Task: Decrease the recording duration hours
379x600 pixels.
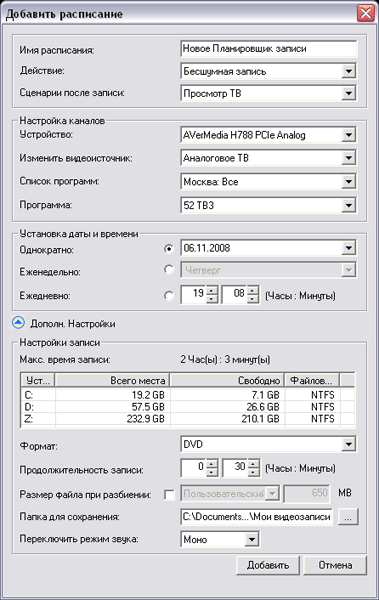Action: [x=212, y=472]
